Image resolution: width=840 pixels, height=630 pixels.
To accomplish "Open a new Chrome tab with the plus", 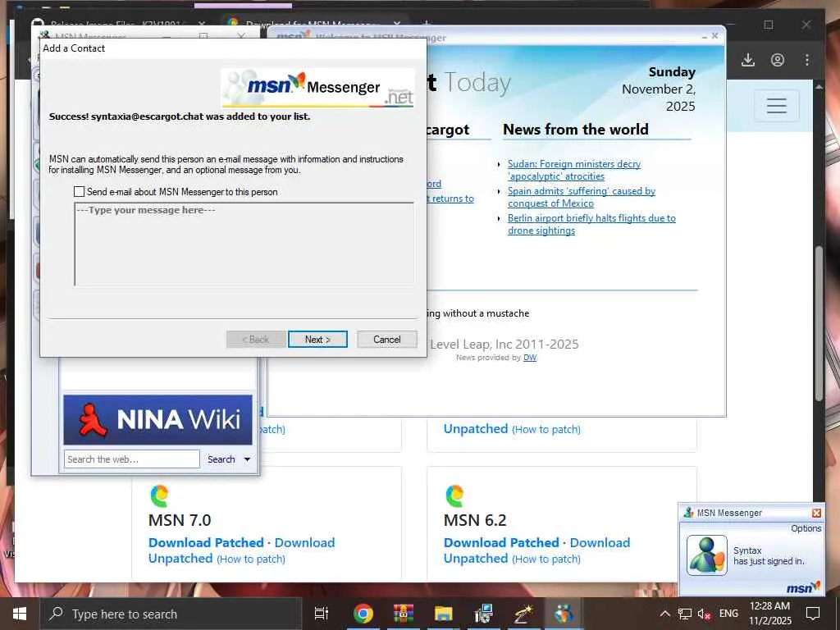I will click(x=427, y=24).
